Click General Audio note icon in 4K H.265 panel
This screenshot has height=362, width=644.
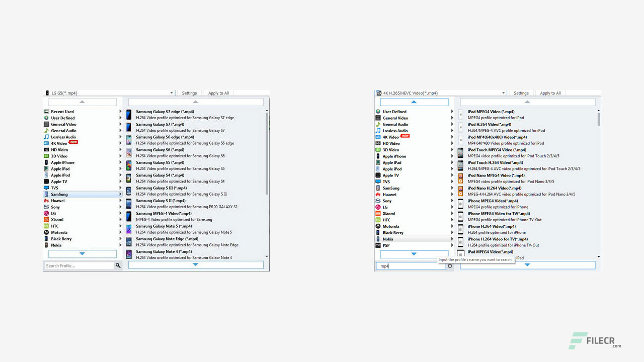[378, 124]
